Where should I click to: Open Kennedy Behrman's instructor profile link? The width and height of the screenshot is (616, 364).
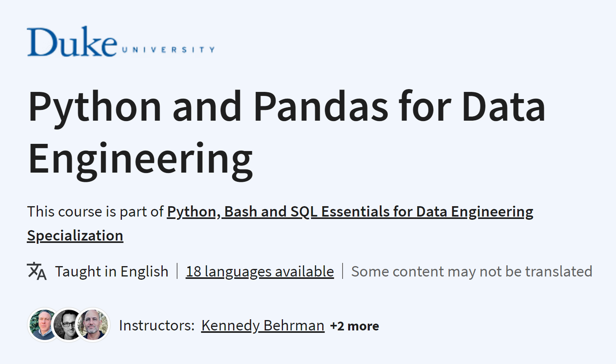pyautogui.click(x=263, y=326)
